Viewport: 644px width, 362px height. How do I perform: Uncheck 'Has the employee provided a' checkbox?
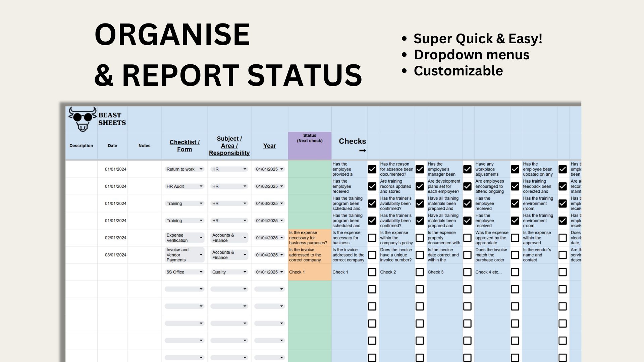pos(372,169)
